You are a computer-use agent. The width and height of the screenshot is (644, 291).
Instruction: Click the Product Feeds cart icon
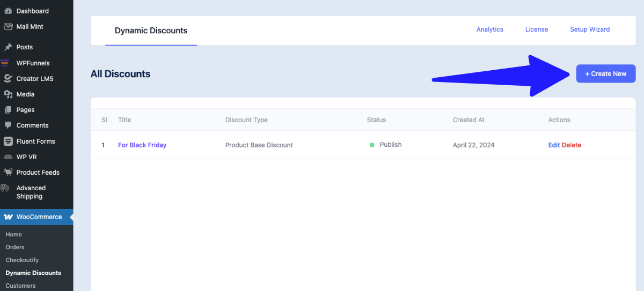pyautogui.click(x=8, y=173)
